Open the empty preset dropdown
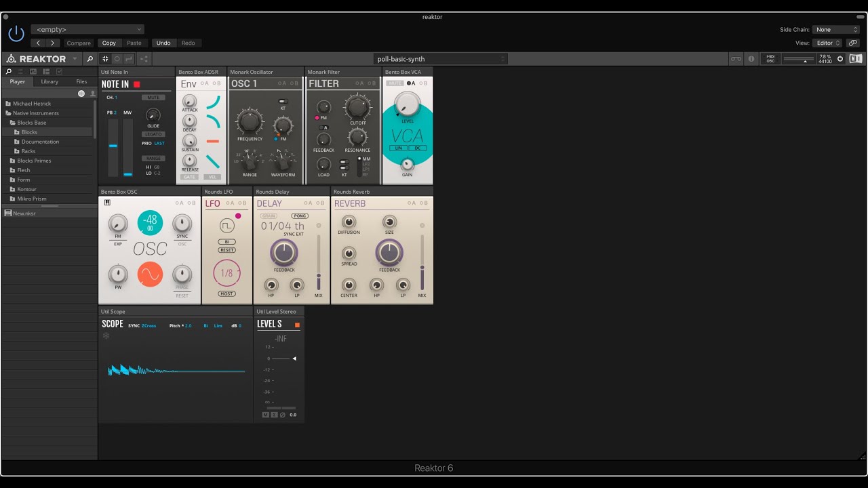This screenshot has width=868, height=488. coord(87,29)
